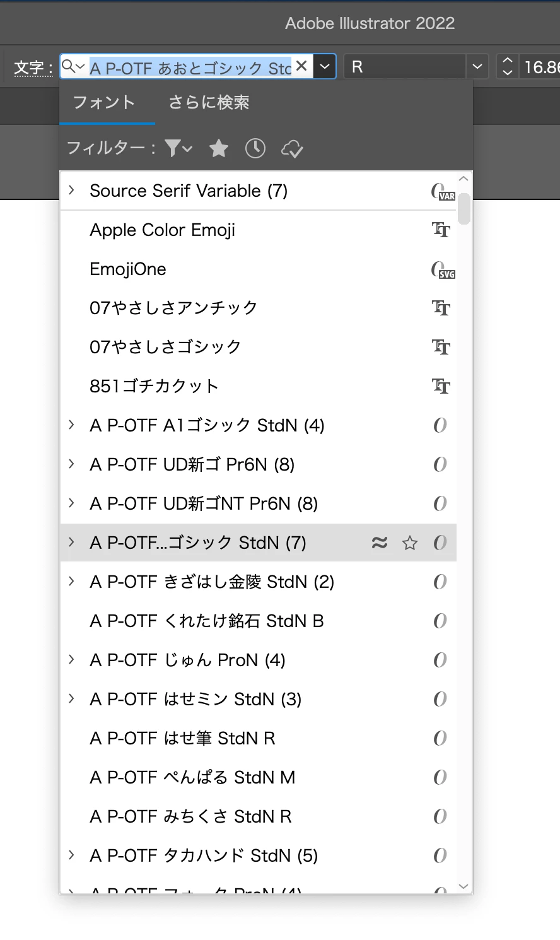
Task: Toggle the activated fonts cloud filter
Action: 292,149
